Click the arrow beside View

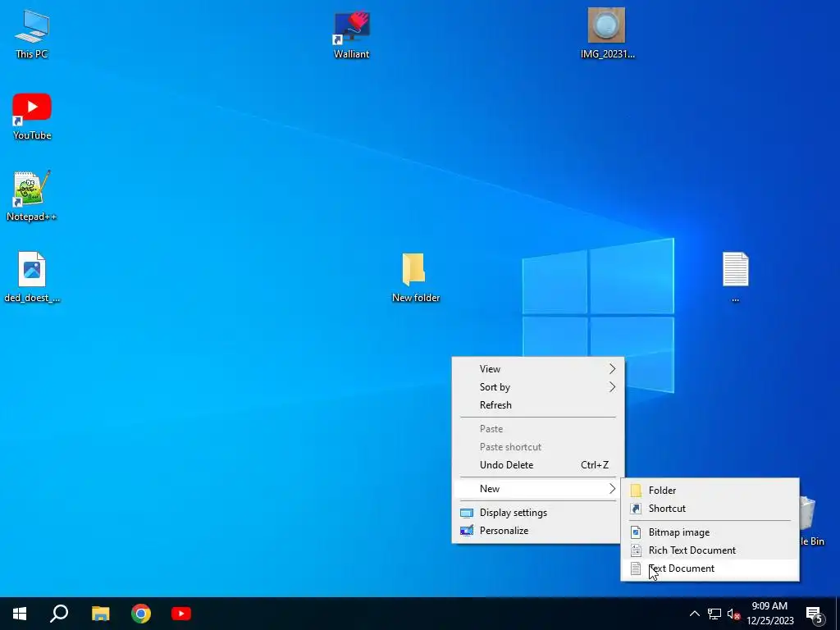pos(612,368)
